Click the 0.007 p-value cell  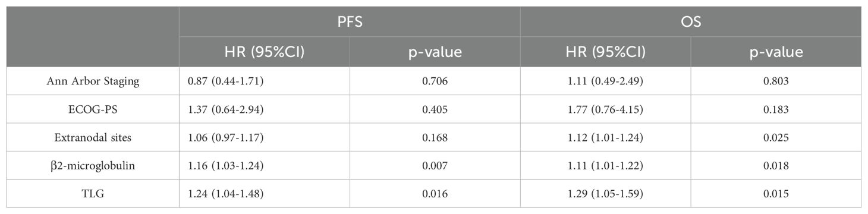[x=435, y=166]
